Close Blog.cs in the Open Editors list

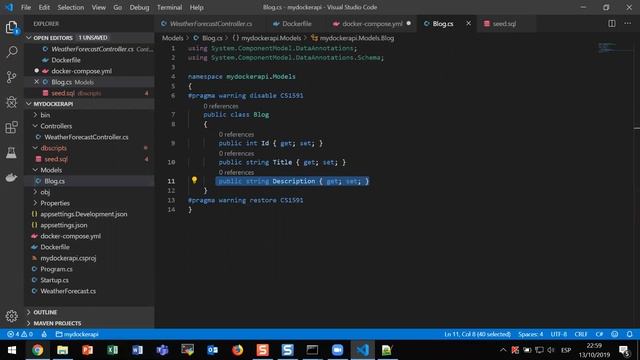coord(37,82)
